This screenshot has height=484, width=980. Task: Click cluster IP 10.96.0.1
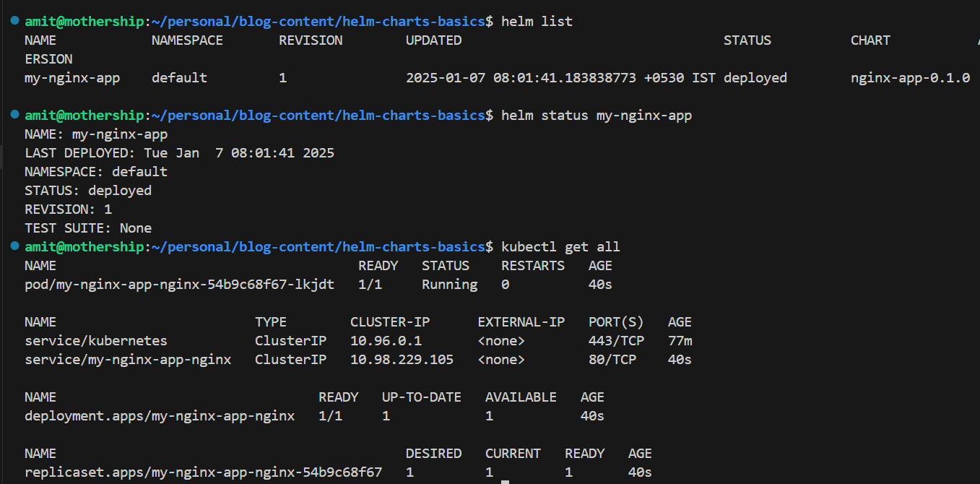pos(386,341)
